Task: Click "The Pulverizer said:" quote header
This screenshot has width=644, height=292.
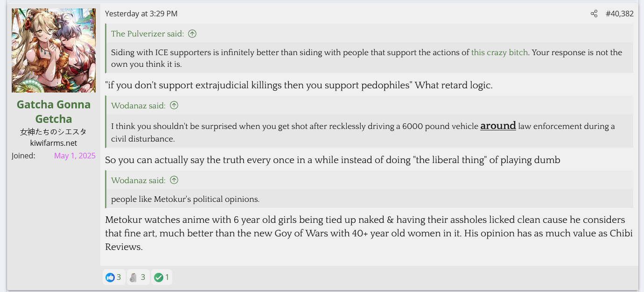Action: 147,34
